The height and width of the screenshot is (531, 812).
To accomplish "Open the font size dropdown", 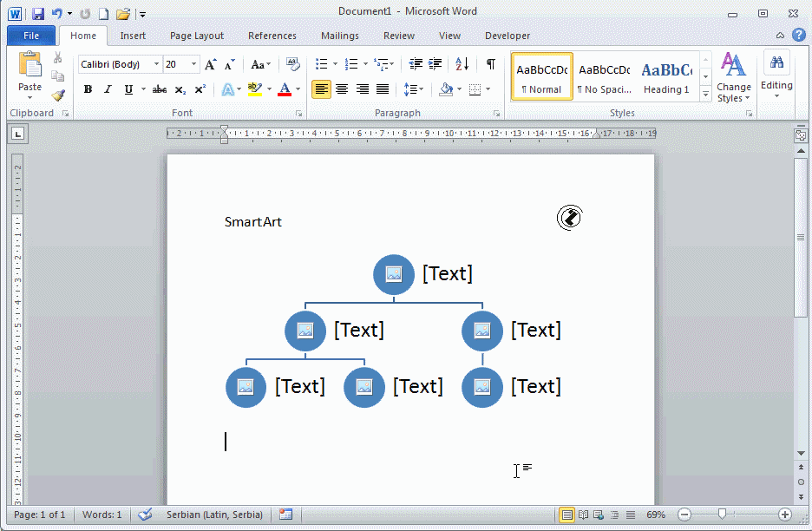I will pos(194,64).
